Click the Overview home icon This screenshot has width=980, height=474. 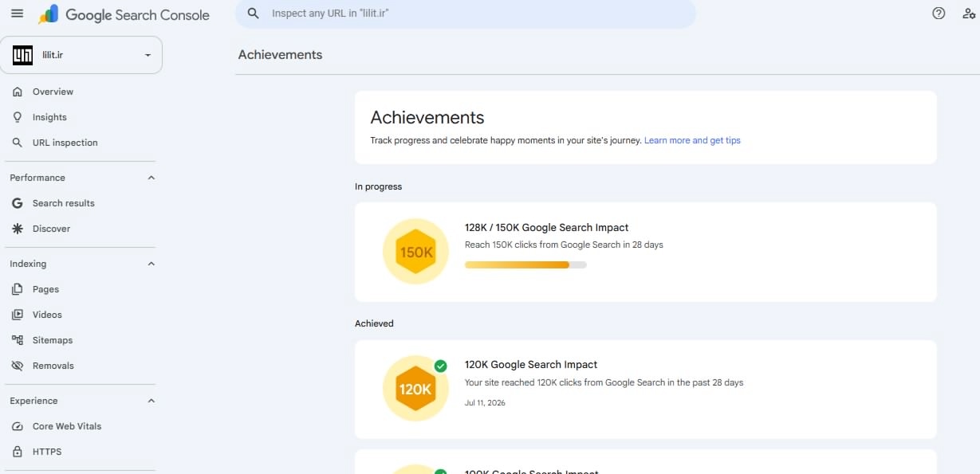[x=18, y=92]
